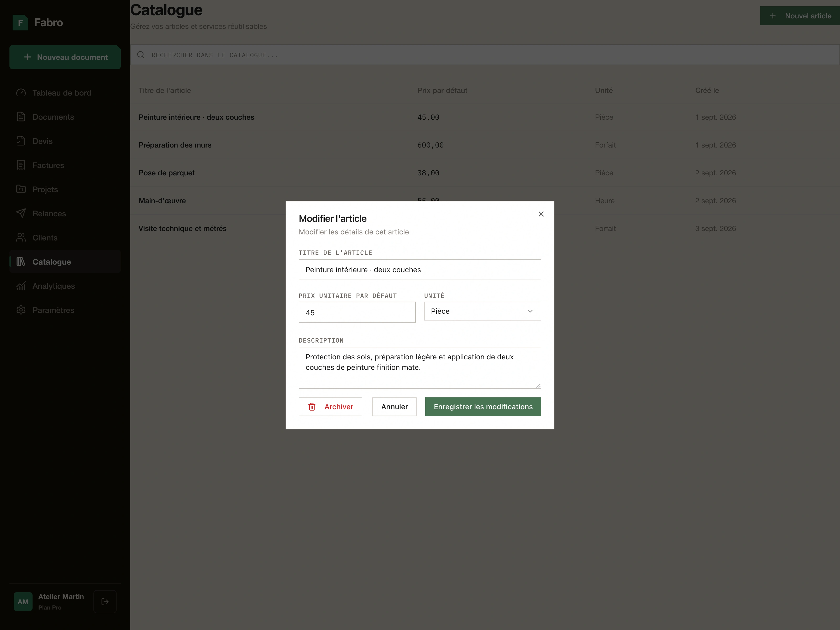The width and height of the screenshot is (840, 630).
Task: Click the Description text area
Action: click(x=420, y=367)
